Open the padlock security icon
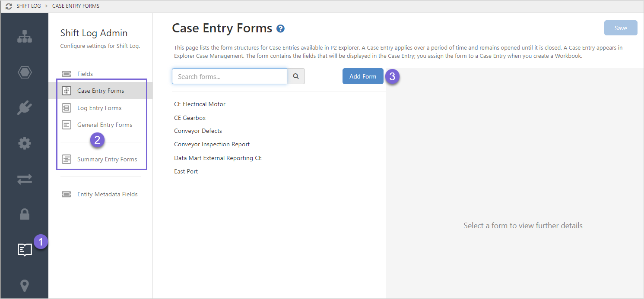This screenshot has width=644, height=299. click(25, 214)
